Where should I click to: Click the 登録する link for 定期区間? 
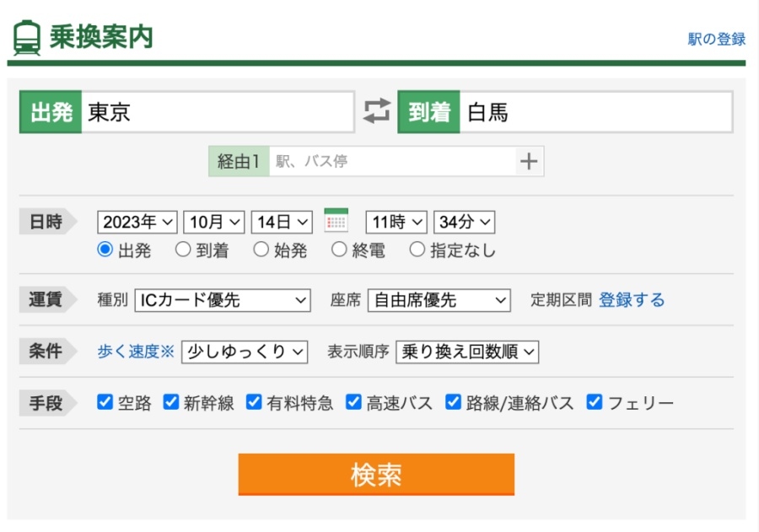pyautogui.click(x=632, y=300)
